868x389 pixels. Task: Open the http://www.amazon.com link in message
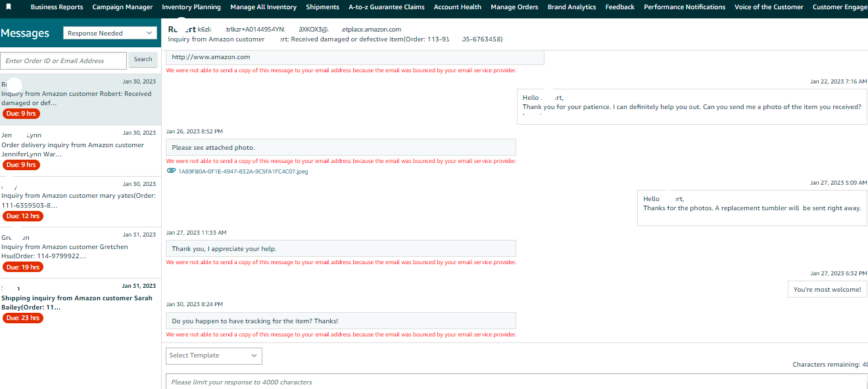coord(211,57)
